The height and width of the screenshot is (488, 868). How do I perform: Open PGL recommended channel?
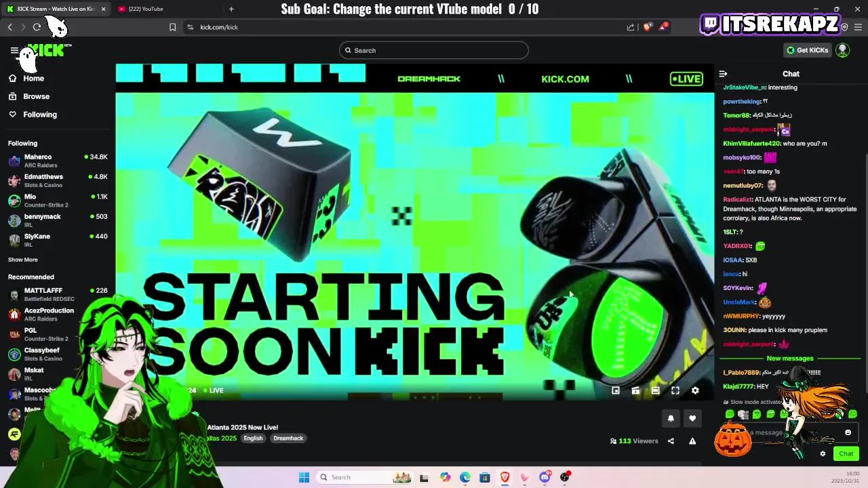pos(58,334)
